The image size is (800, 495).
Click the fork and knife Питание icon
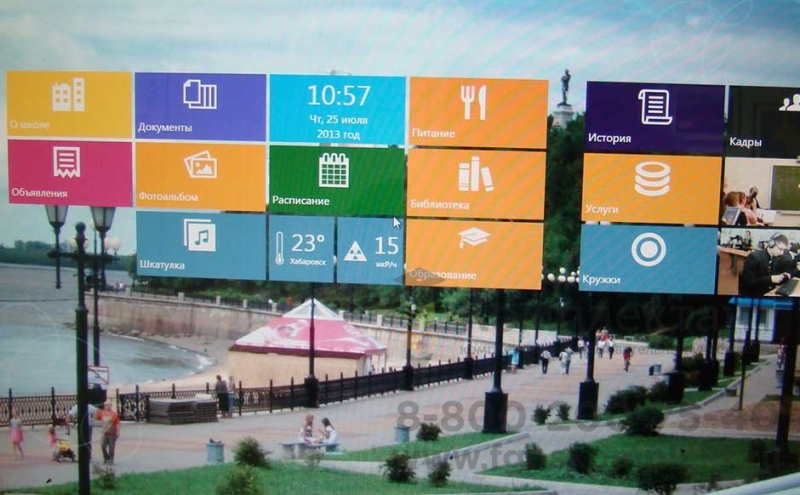[x=473, y=102]
